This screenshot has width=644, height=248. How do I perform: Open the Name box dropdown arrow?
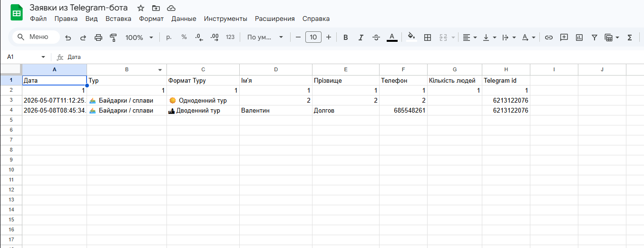43,57
